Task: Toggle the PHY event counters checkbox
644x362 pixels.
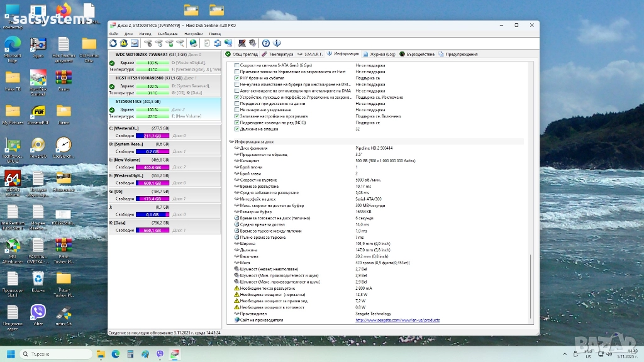Action: tap(236, 78)
